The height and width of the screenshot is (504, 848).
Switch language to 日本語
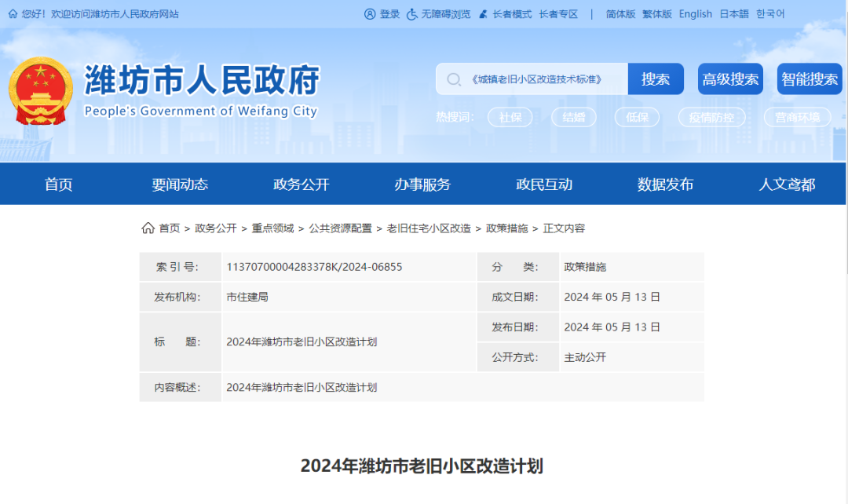click(x=734, y=14)
